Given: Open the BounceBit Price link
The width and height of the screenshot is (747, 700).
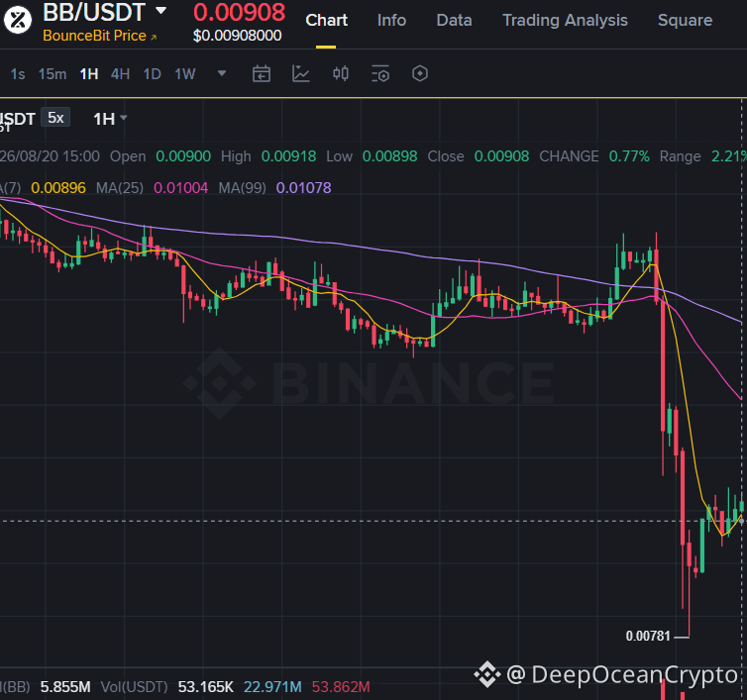Looking at the screenshot, I should point(100,36).
